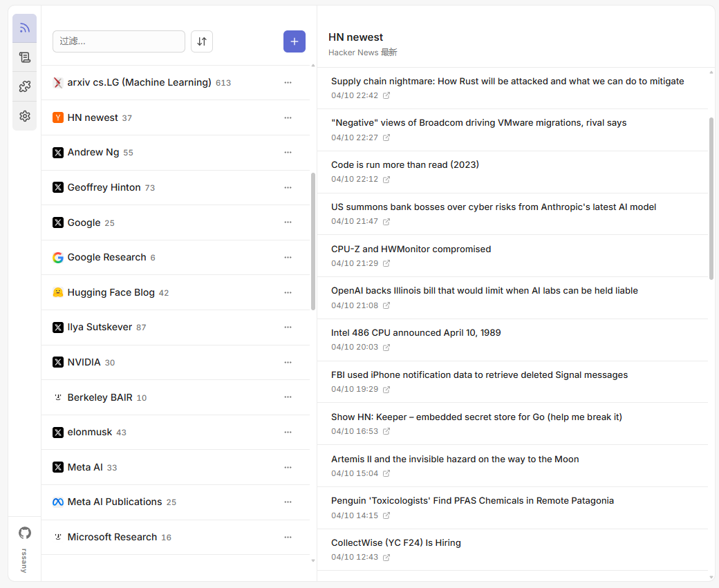The image size is (719, 588).
Task: Click the article list scroll-down arrow
Action: coord(711,578)
